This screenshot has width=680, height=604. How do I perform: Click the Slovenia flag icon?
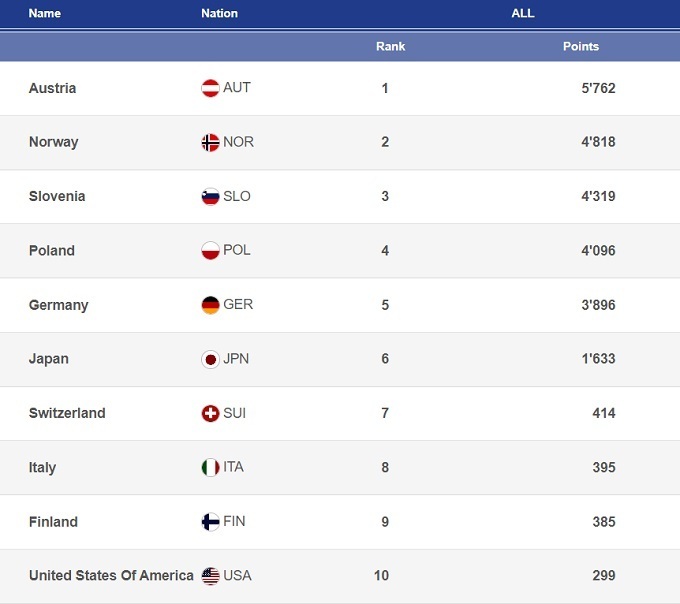[210, 196]
